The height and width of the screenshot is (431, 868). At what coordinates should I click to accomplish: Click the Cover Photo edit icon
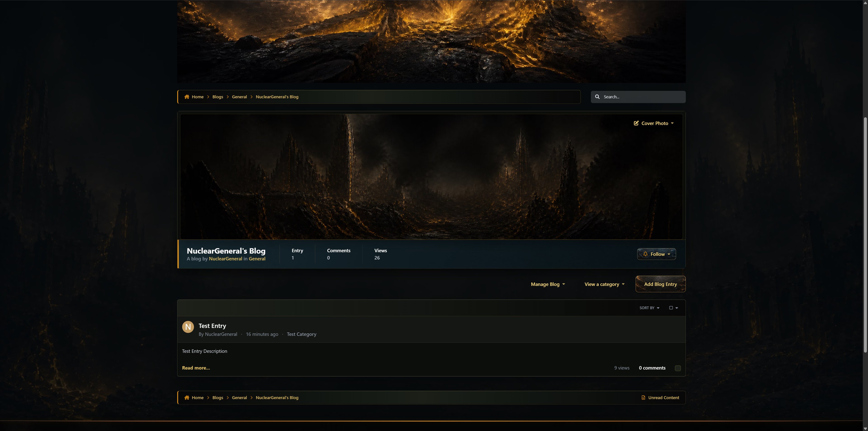(x=636, y=123)
